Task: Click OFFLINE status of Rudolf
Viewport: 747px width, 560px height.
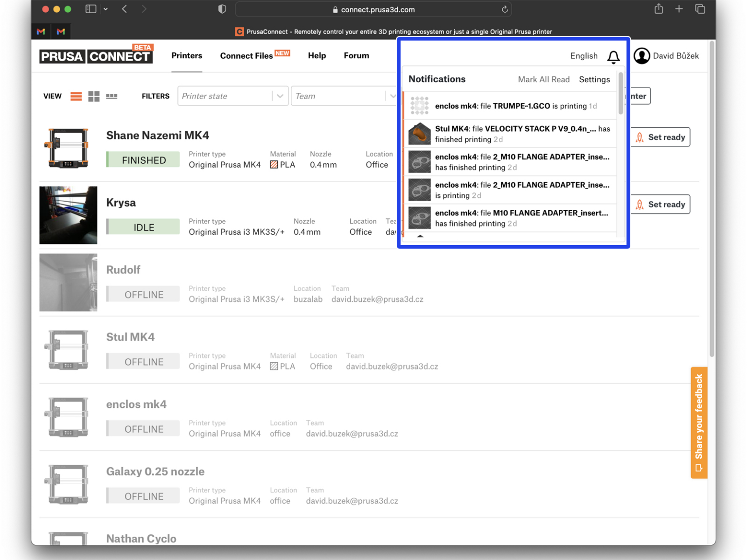Action: pos(143,295)
